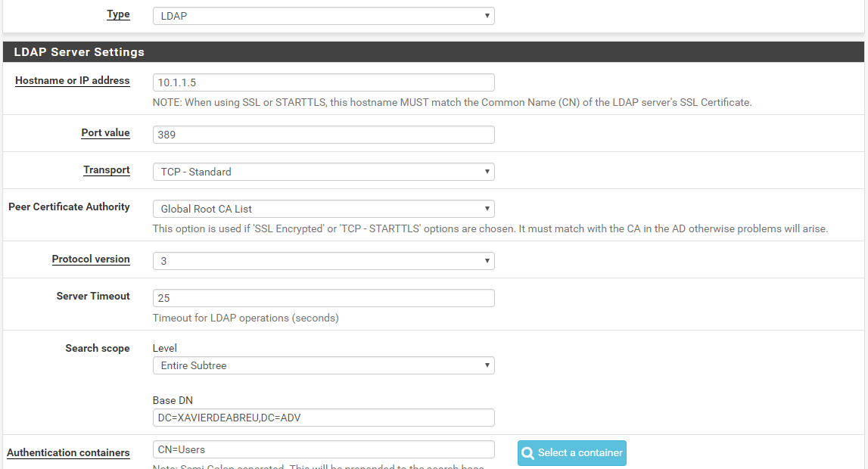
Task: Click the underlined Transport label
Action: 107,170
